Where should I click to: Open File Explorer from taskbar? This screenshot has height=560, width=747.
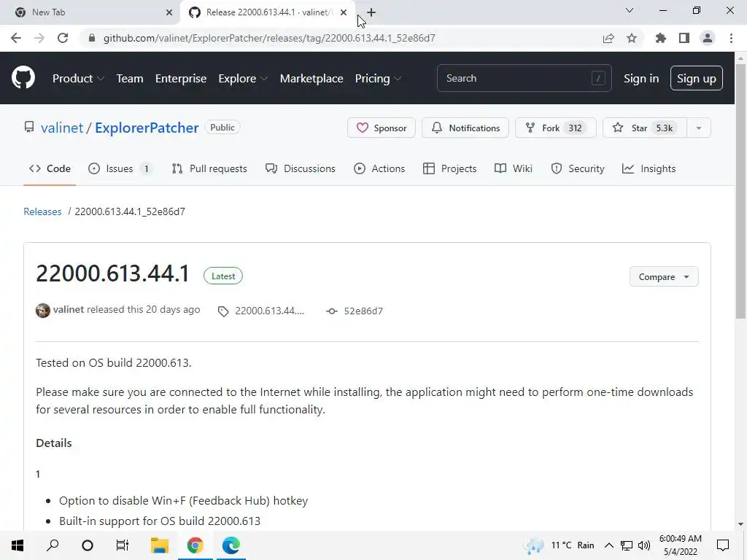pos(160,545)
